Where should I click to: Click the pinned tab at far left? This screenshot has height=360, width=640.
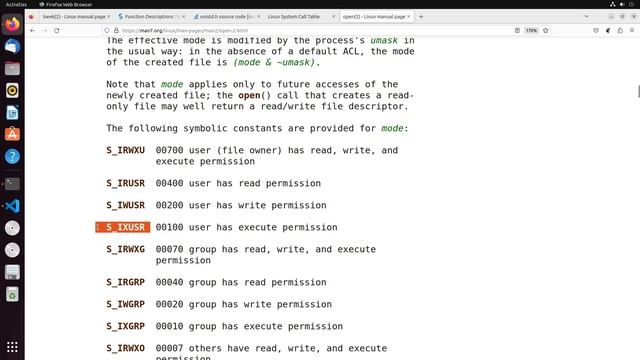(x=32, y=17)
